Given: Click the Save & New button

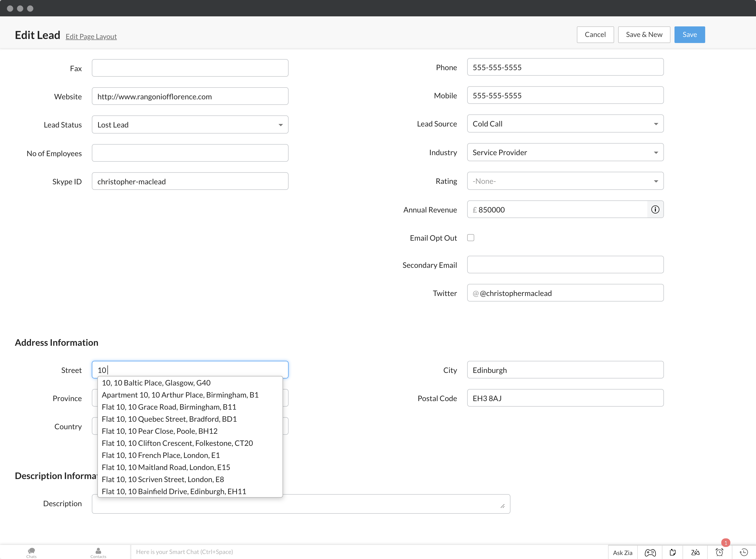Looking at the screenshot, I should click(644, 34).
